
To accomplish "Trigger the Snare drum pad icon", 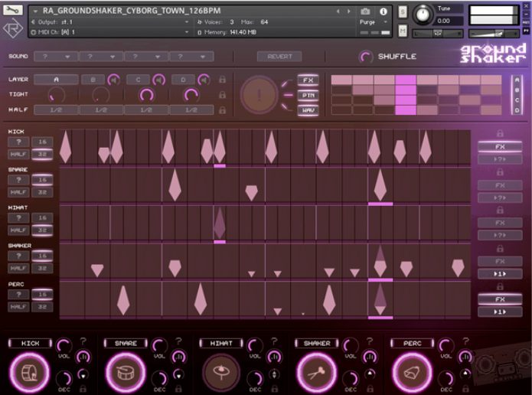I will click(126, 373).
